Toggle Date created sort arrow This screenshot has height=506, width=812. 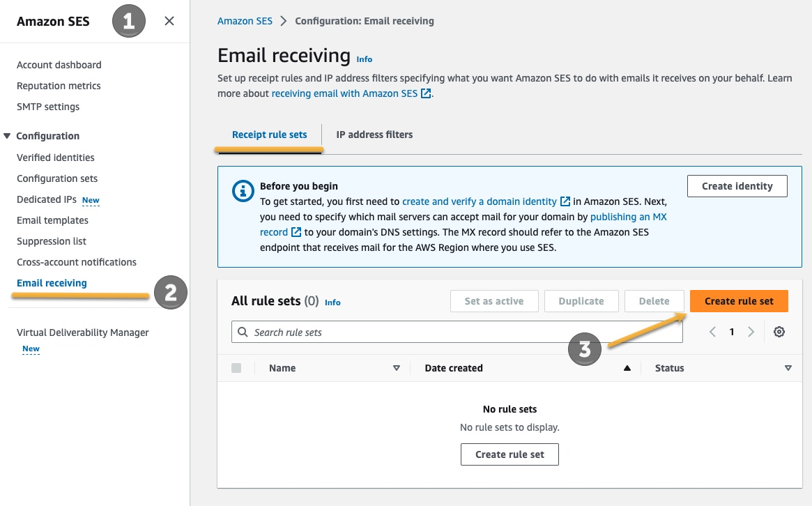(627, 368)
